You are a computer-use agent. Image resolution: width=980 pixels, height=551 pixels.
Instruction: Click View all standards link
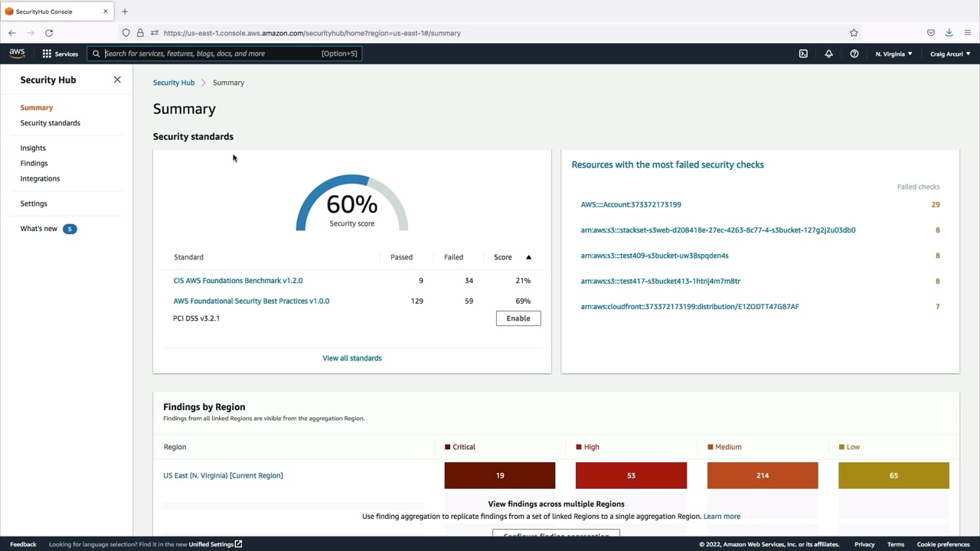352,358
